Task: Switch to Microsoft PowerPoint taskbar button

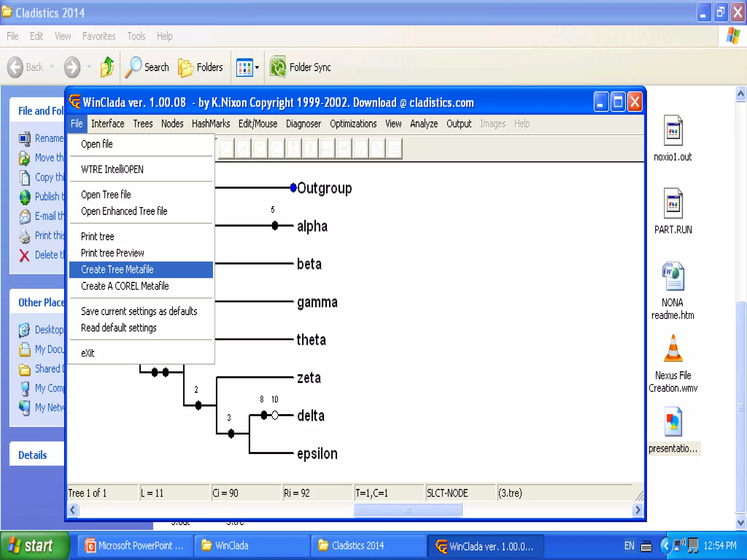Action: tap(135, 546)
